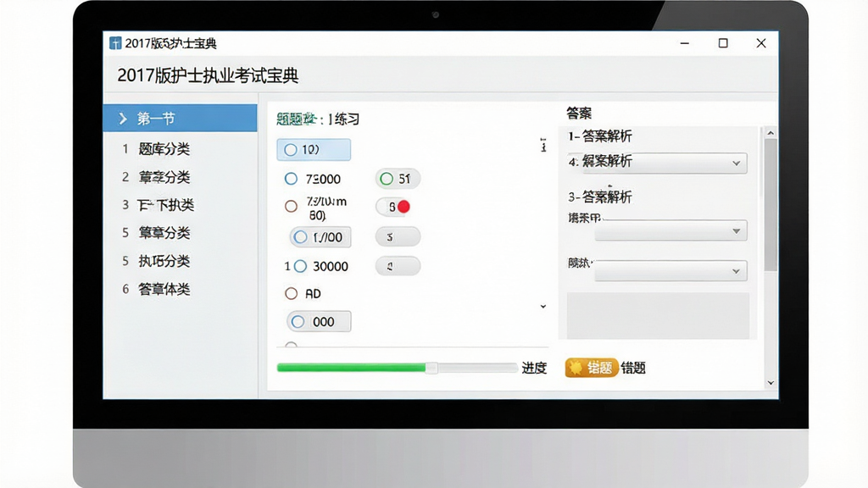
Task: Maximize the application window
Action: (x=723, y=43)
